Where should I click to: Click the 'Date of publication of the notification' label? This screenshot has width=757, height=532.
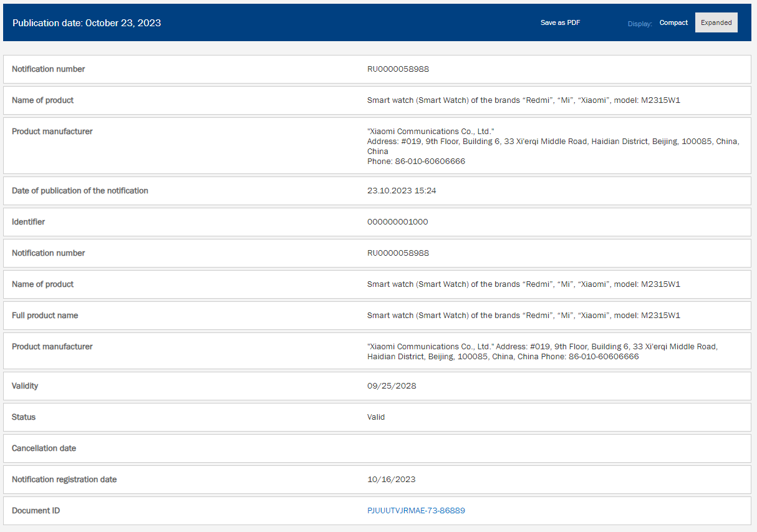[x=80, y=190]
